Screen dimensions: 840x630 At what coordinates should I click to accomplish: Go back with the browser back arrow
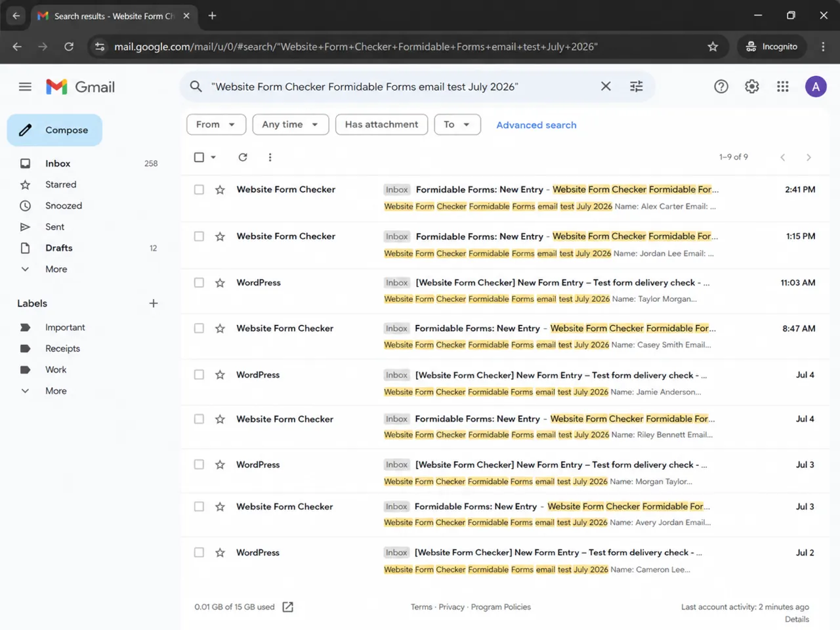pyautogui.click(x=17, y=47)
